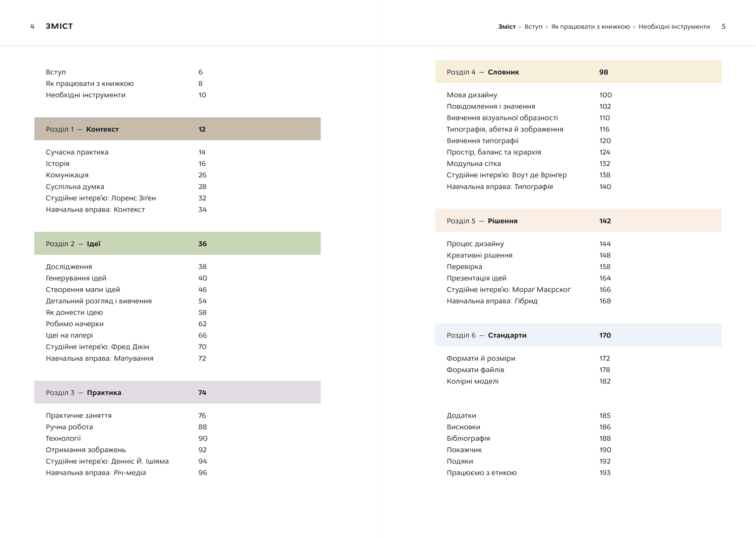Select the 'Створення мапи ідей' entry
The height and width of the screenshot is (538, 756).
(x=83, y=290)
